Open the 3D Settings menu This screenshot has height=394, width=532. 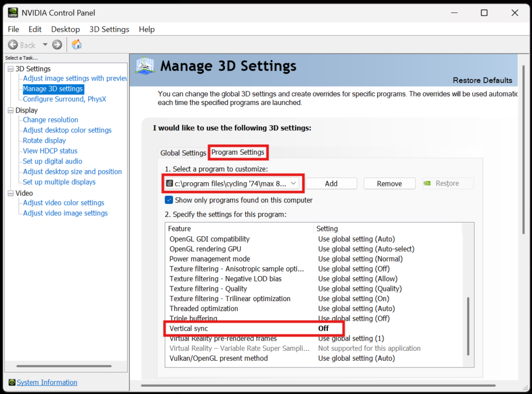pyautogui.click(x=109, y=29)
